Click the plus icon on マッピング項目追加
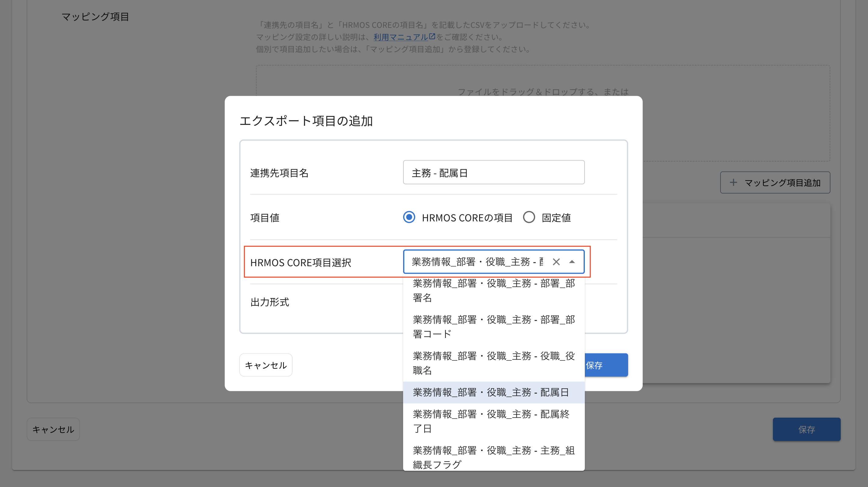Image resolution: width=868 pixels, height=487 pixels. point(733,183)
